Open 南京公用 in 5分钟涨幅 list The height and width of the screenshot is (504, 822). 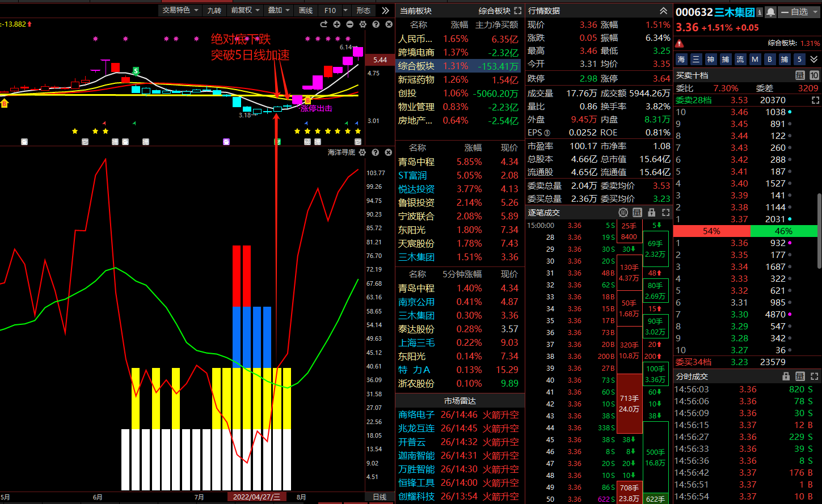click(416, 302)
